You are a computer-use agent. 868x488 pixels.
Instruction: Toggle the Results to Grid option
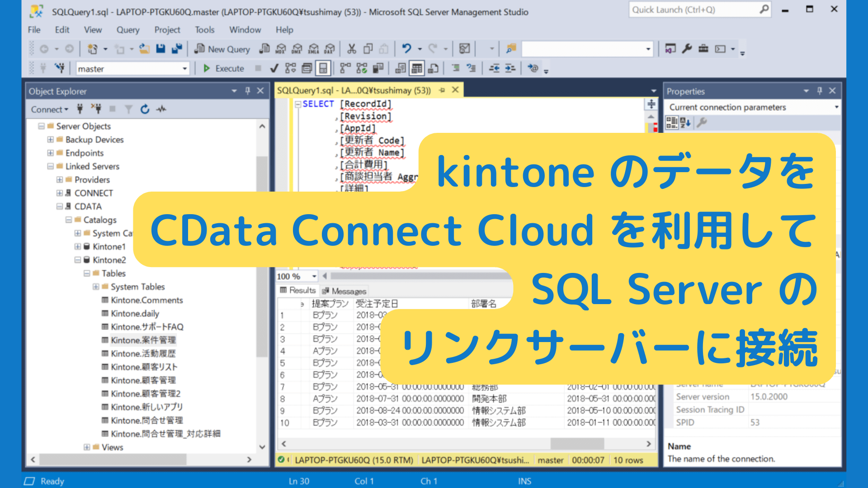point(417,68)
